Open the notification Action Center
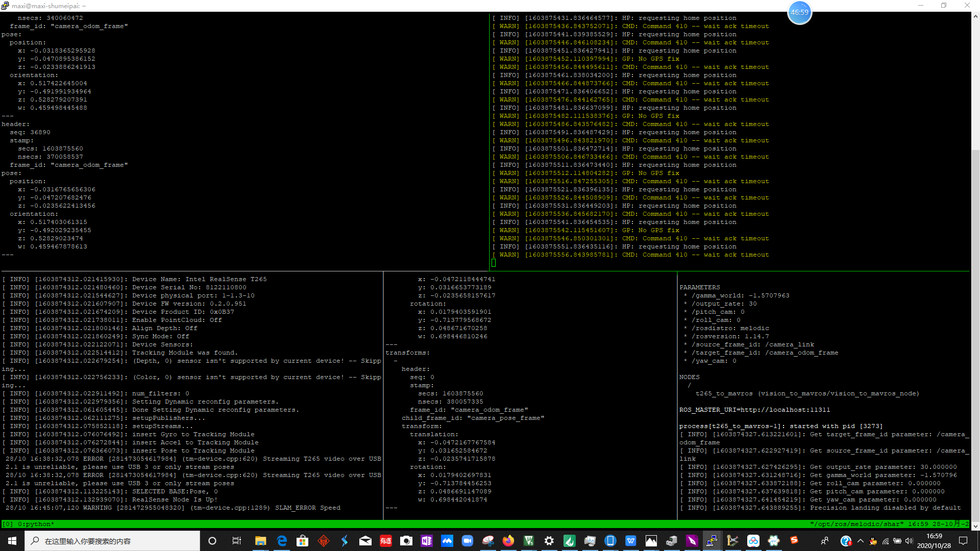 (x=963, y=541)
